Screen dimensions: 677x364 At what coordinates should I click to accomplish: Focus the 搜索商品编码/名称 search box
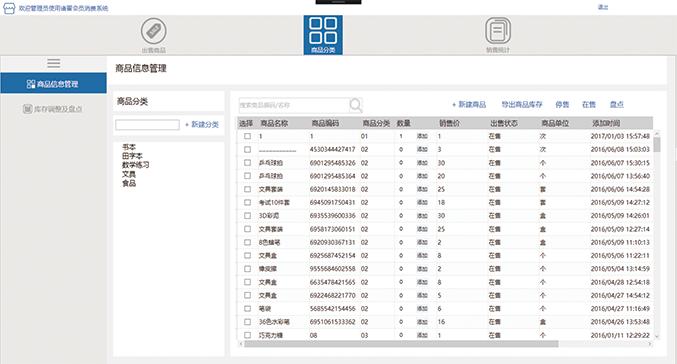click(294, 105)
